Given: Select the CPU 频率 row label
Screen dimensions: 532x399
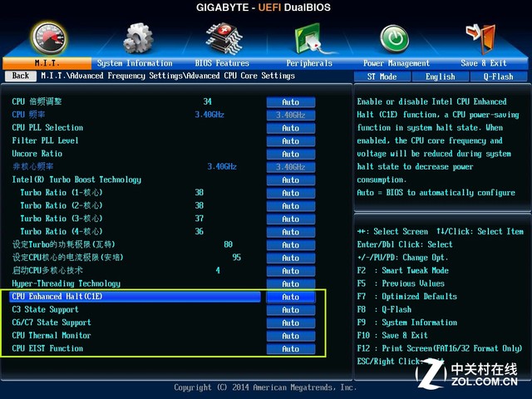Looking at the screenshot, I should tap(28, 115).
